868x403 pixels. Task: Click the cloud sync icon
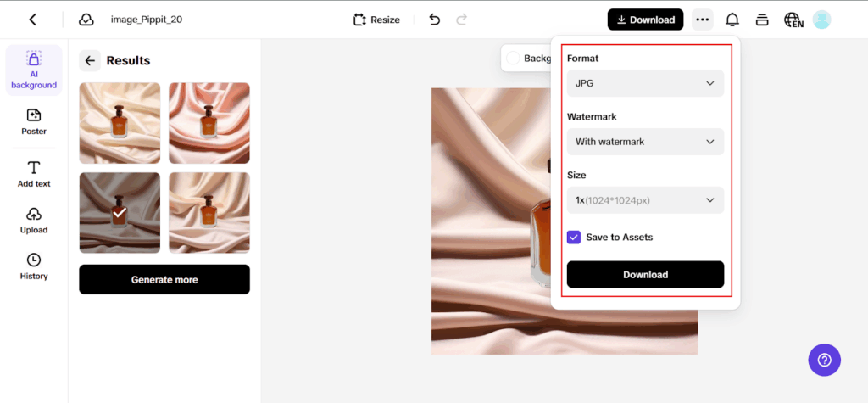pos(86,20)
